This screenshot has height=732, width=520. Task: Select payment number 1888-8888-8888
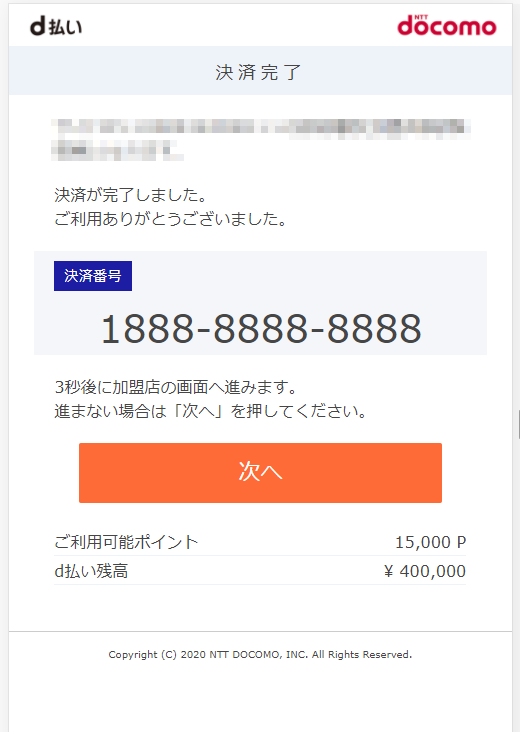tap(261, 329)
